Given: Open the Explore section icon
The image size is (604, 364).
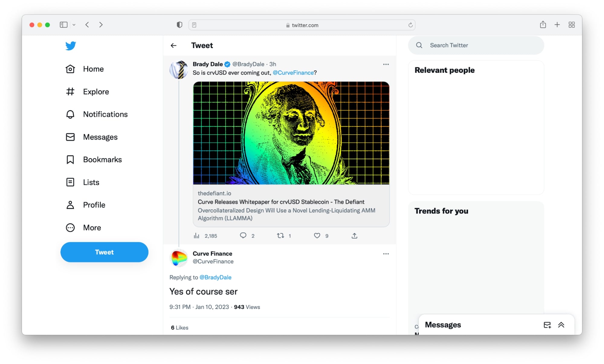Looking at the screenshot, I should pos(70,91).
